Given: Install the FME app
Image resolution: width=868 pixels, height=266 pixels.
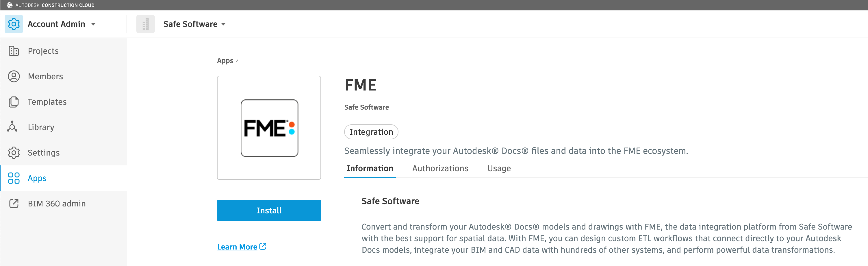Looking at the screenshot, I should [x=268, y=210].
